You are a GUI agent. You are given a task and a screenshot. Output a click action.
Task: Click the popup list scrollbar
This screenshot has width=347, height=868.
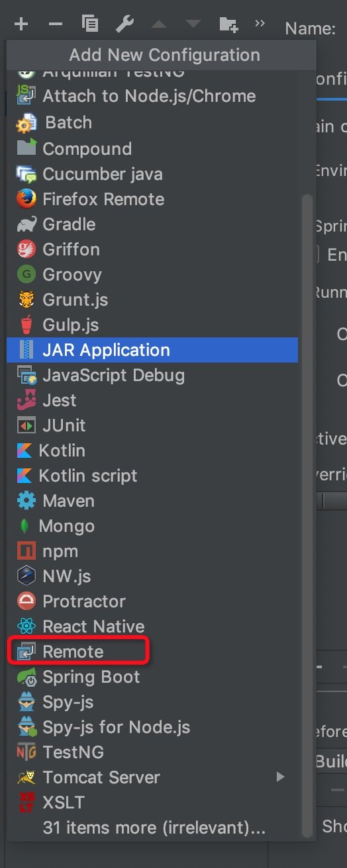(305, 516)
